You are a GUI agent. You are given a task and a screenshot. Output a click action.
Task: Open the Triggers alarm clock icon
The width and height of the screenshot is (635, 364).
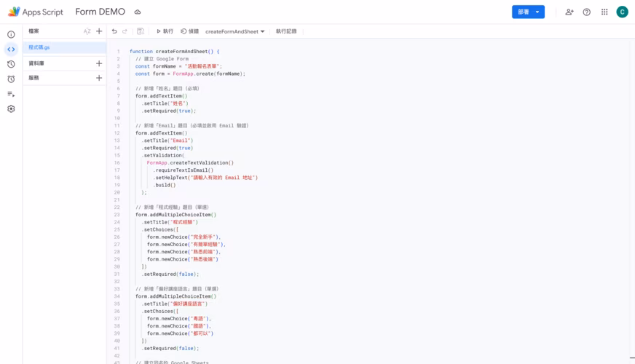[11, 79]
